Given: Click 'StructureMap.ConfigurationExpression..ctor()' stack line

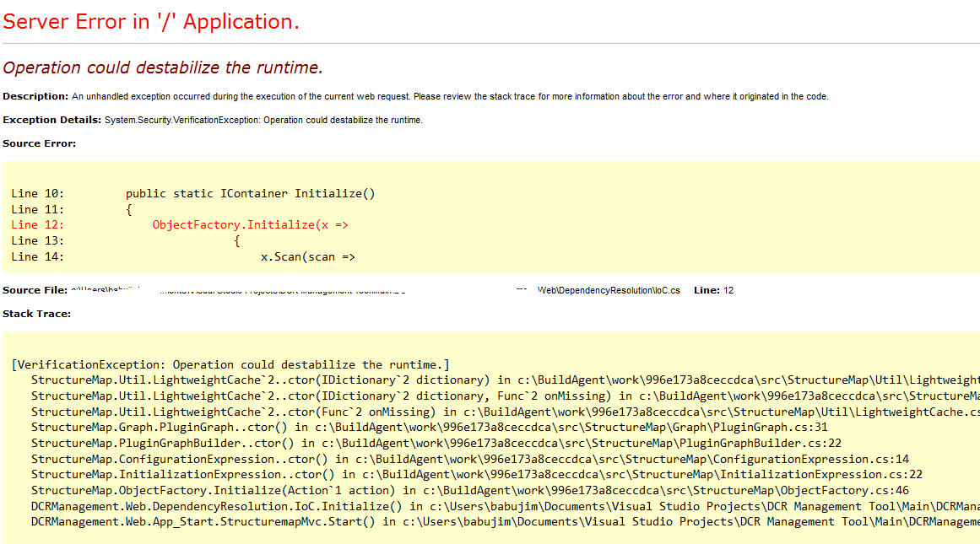Looking at the screenshot, I should [x=470, y=460].
